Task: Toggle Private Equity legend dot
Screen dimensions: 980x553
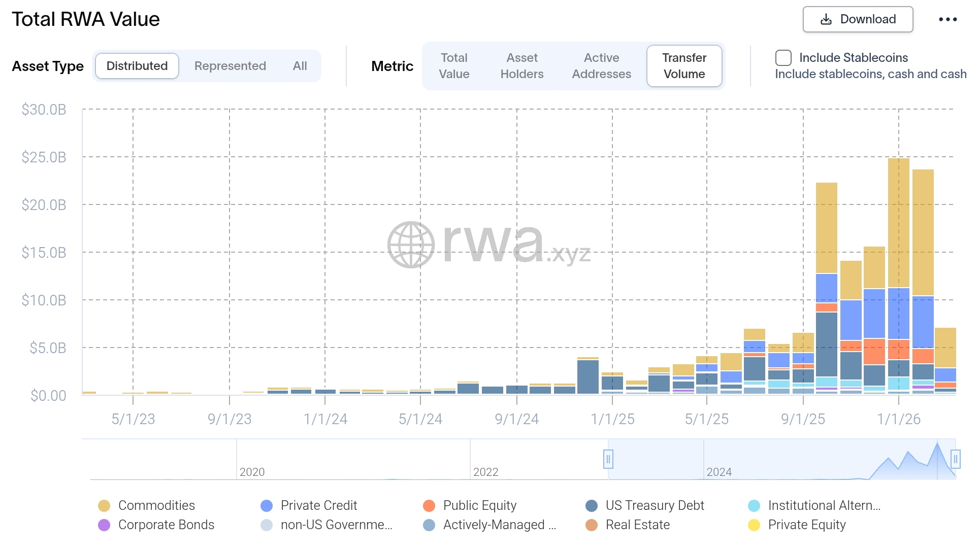Action: [x=754, y=525]
